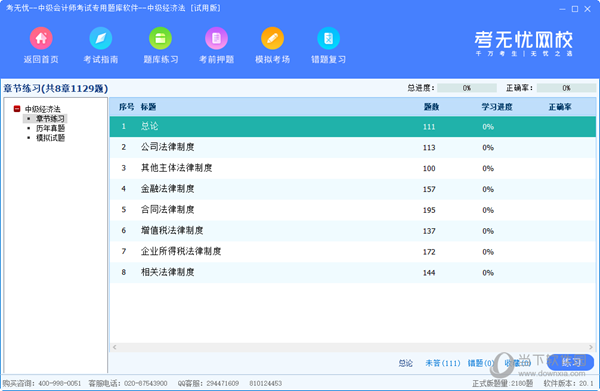
Task: Select chapter row 增值税法律制度
Action: pos(352,231)
